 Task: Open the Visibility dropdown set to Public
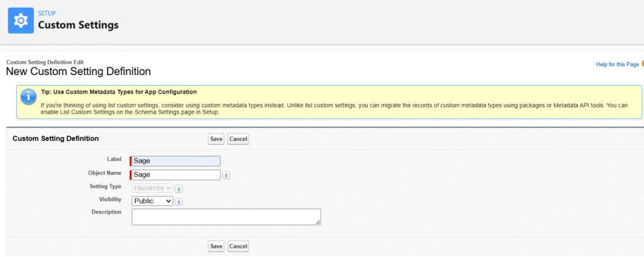(x=152, y=201)
